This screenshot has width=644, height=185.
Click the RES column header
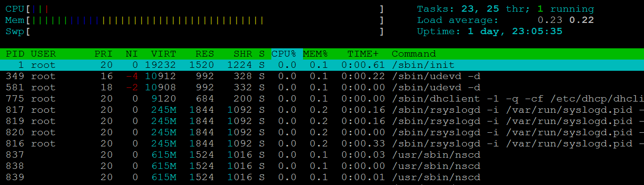[205, 54]
